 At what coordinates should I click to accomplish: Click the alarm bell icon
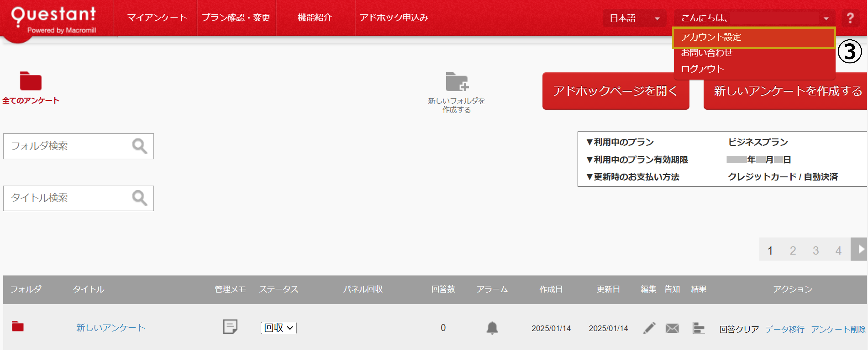pos(492,328)
